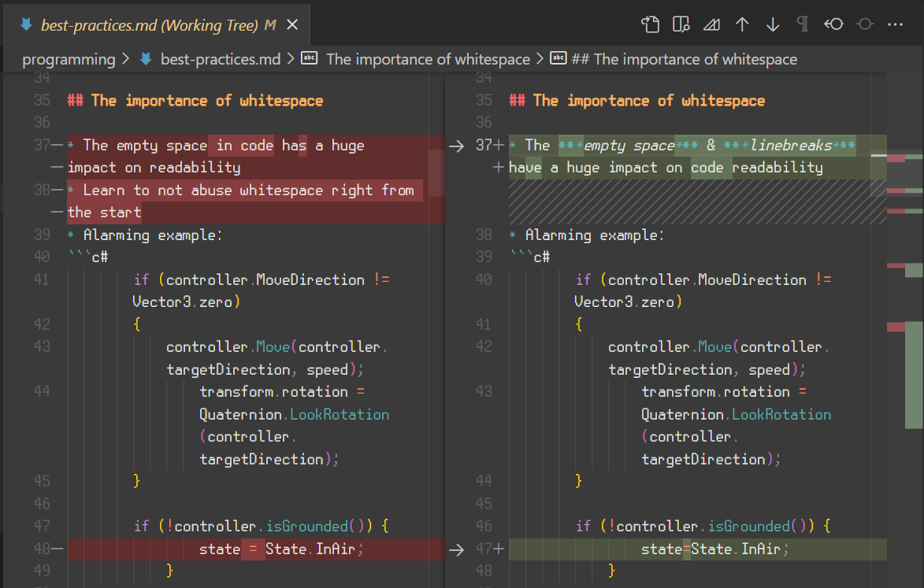The image size is (924, 588).
Task: Click the symbol icon before '## The importance' breadcrumb
Action: (x=558, y=58)
